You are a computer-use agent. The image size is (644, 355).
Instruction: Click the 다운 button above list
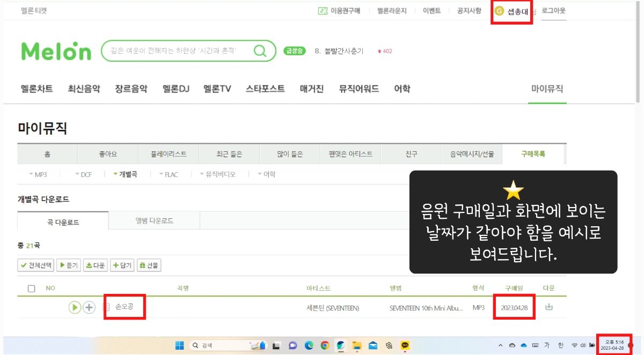(96, 265)
